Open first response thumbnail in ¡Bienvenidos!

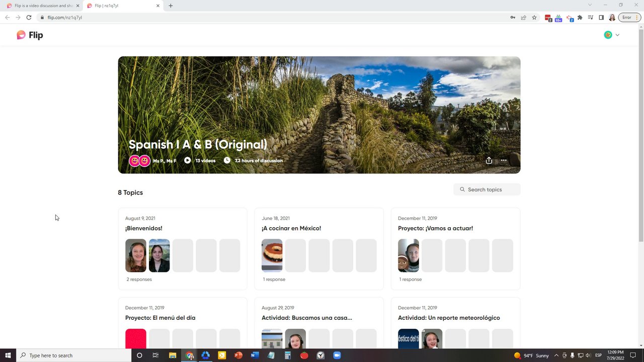coord(136,255)
